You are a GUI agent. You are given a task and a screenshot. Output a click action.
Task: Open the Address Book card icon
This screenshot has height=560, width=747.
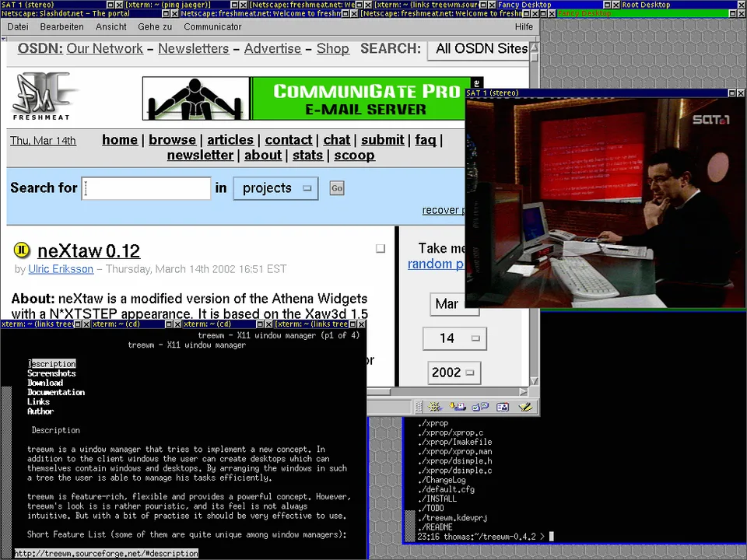503,407
